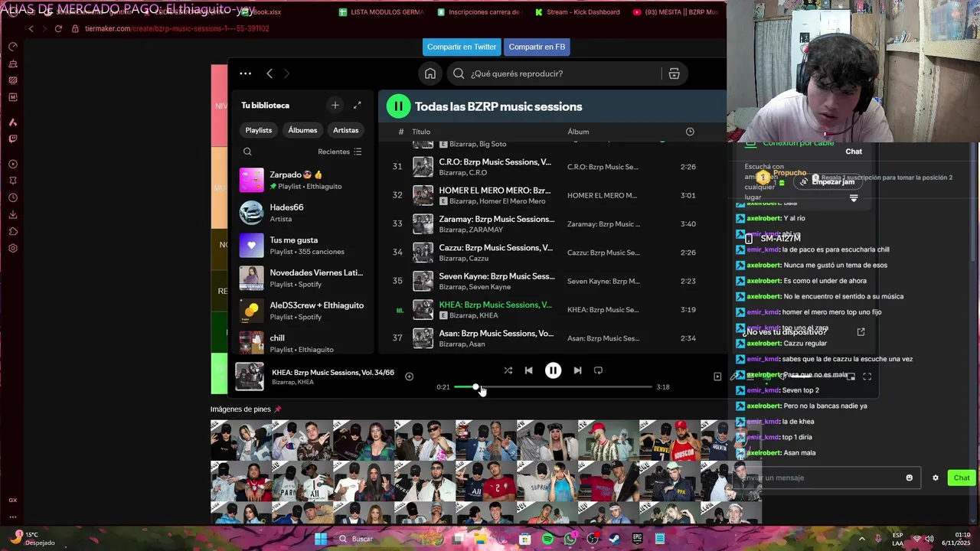980x551 pixels.
Task: Open browser sidebar settings gear
Action: click(x=13, y=248)
